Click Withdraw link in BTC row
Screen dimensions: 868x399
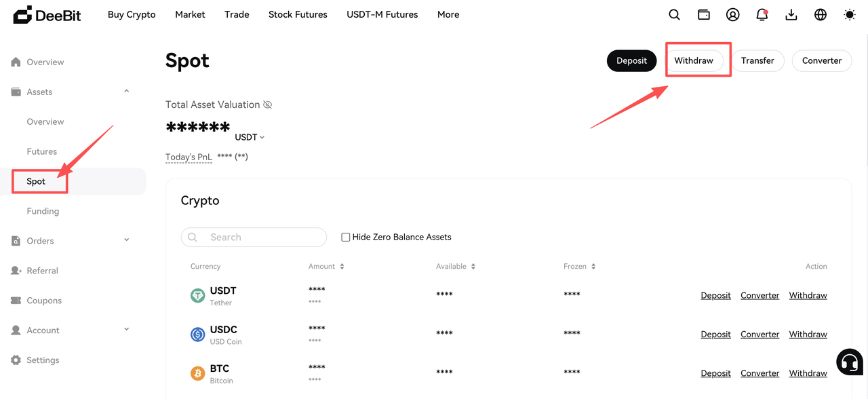pos(808,373)
